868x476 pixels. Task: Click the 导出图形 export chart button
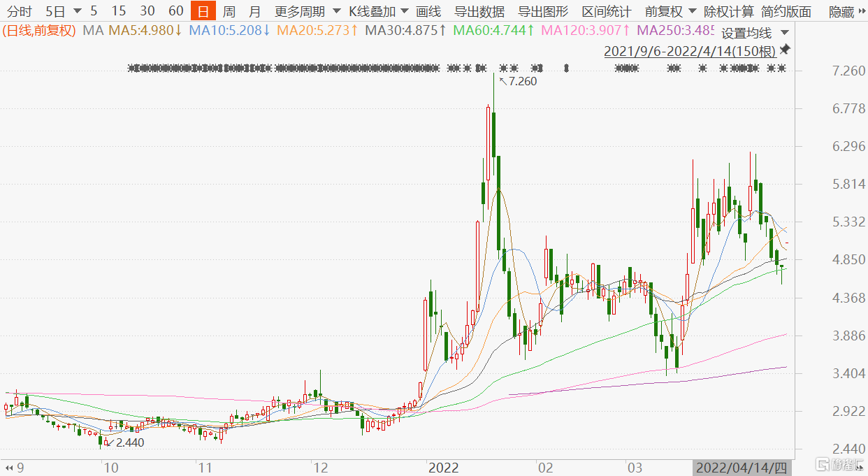click(x=543, y=12)
